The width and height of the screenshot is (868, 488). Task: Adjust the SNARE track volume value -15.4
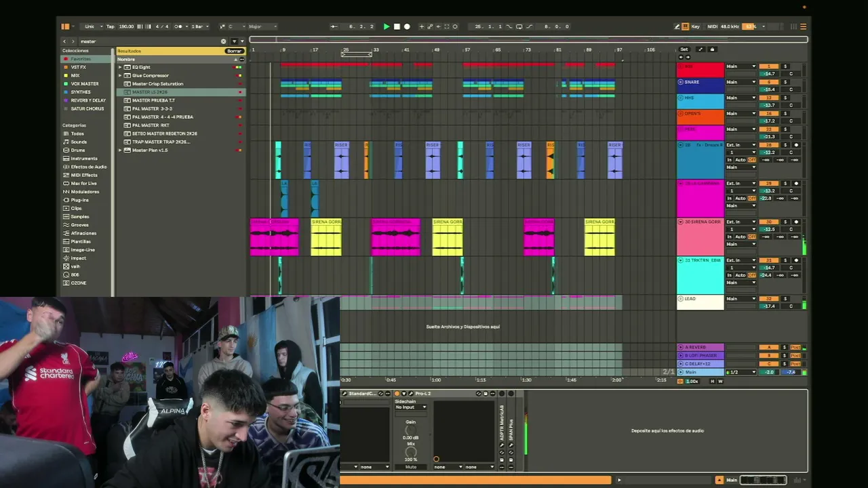[x=769, y=89]
